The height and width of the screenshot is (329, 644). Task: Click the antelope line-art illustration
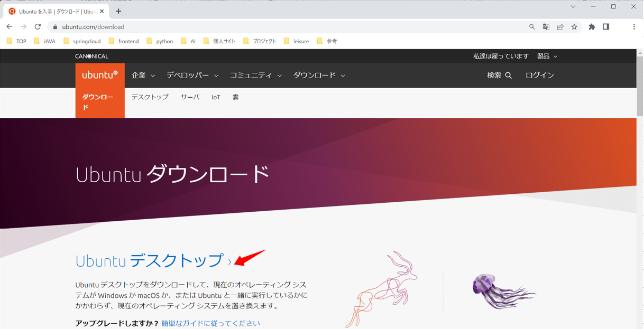381,289
